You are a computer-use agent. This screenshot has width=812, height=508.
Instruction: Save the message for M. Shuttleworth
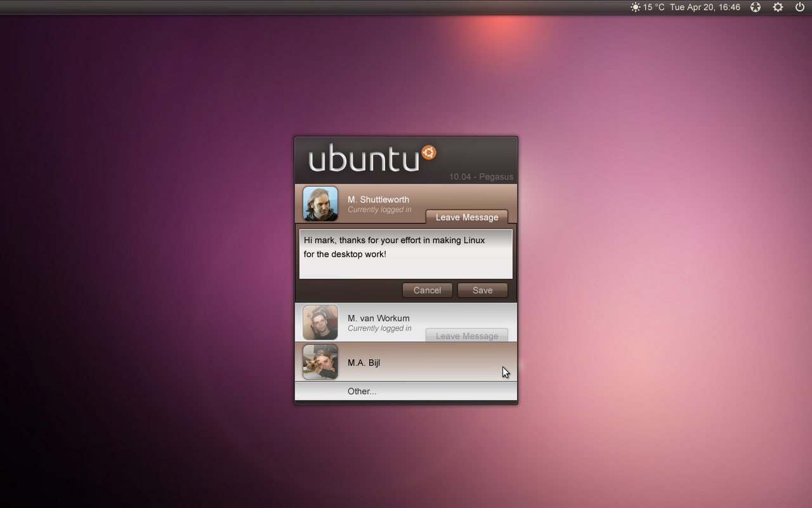(483, 290)
